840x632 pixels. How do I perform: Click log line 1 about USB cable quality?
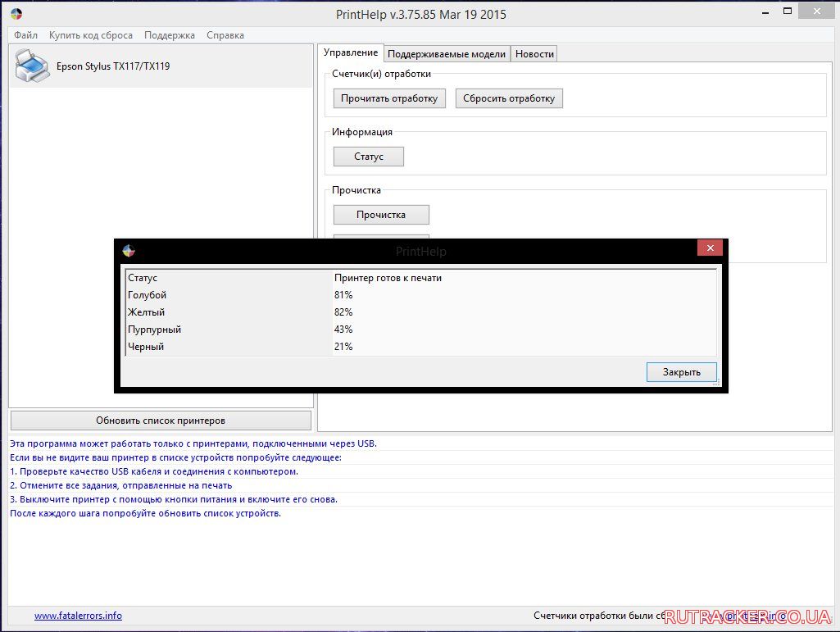pos(154,471)
